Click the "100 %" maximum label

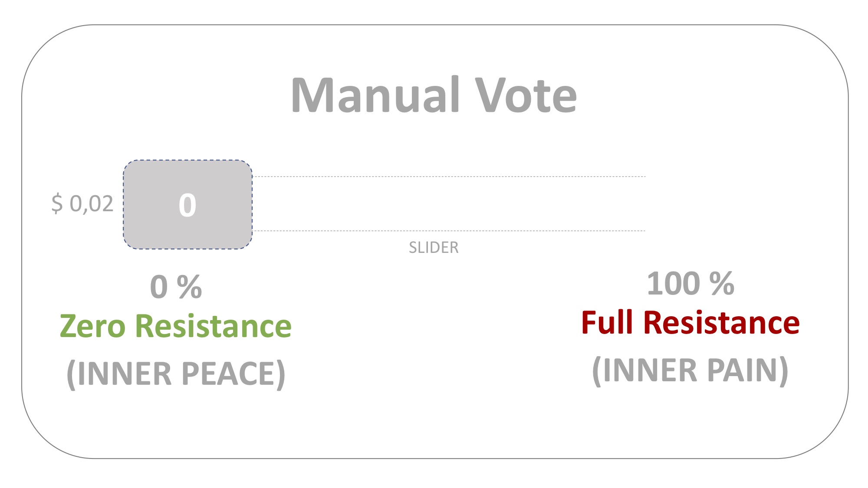click(x=690, y=284)
